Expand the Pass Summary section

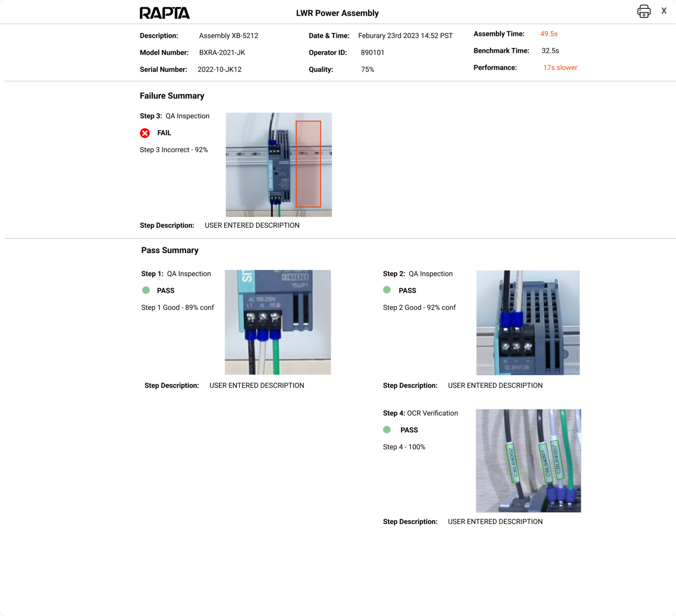(169, 250)
